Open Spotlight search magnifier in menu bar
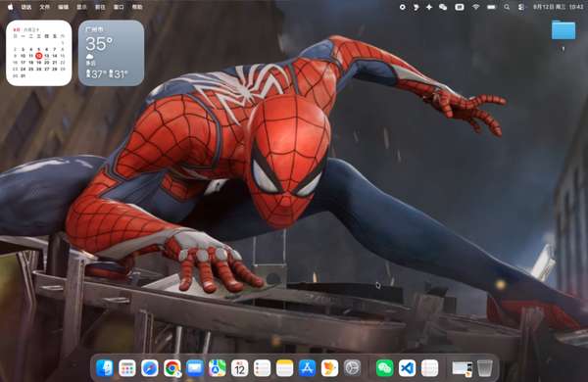Image resolution: width=588 pixels, height=382 pixels. 507,7
